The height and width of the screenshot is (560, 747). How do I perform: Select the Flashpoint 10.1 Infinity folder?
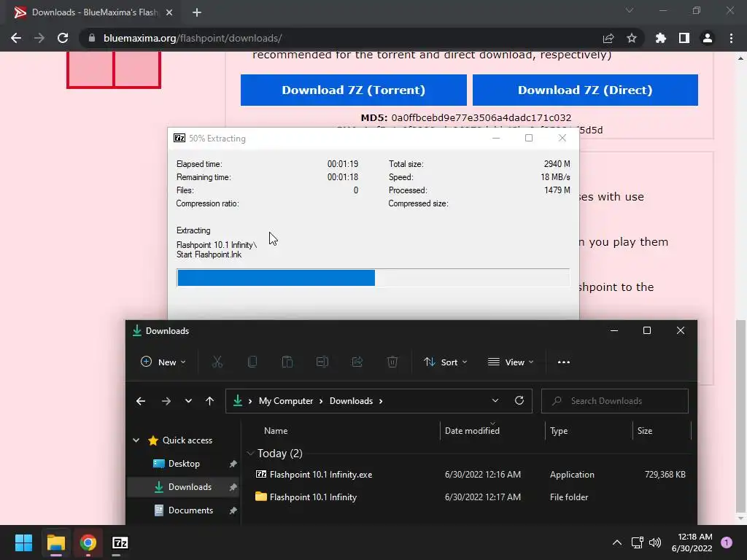point(313,497)
